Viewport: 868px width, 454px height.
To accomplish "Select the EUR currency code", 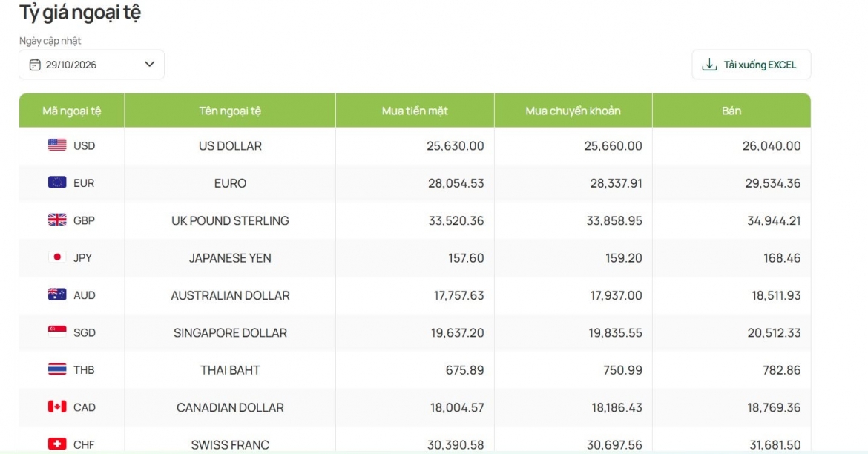I will click(84, 183).
